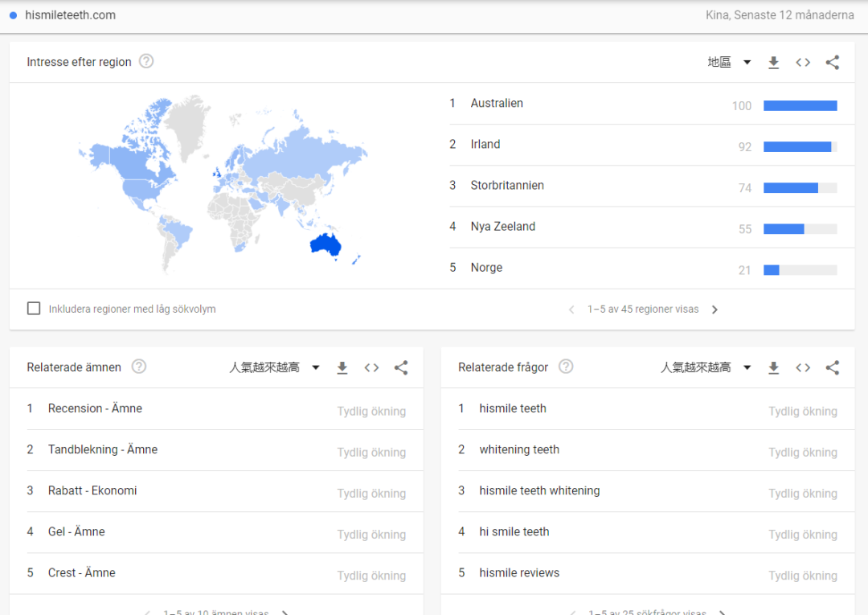The width and height of the screenshot is (868, 615).
Task: Open embed code for Relaterade ämnen
Action: click(371, 367)
